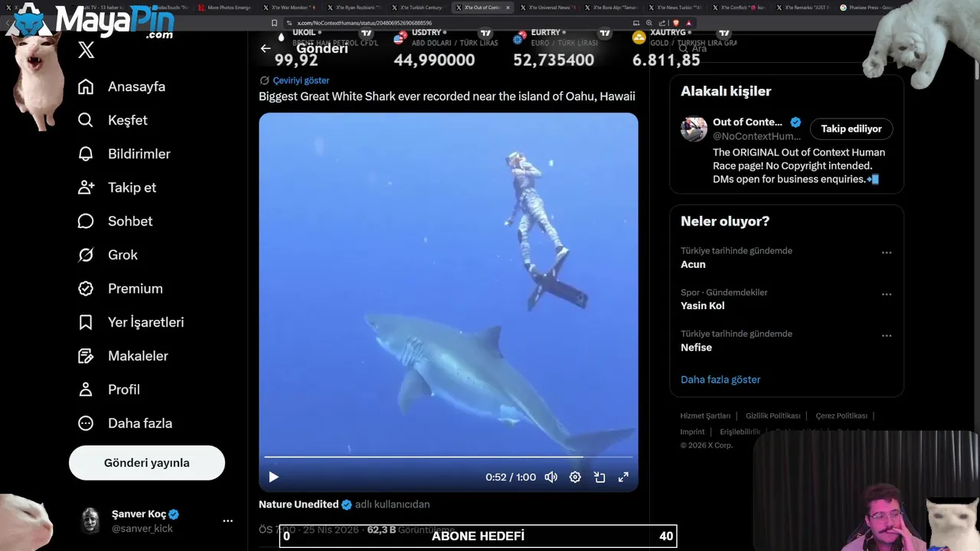Enter fullscreen on the video

click(623, 477)
